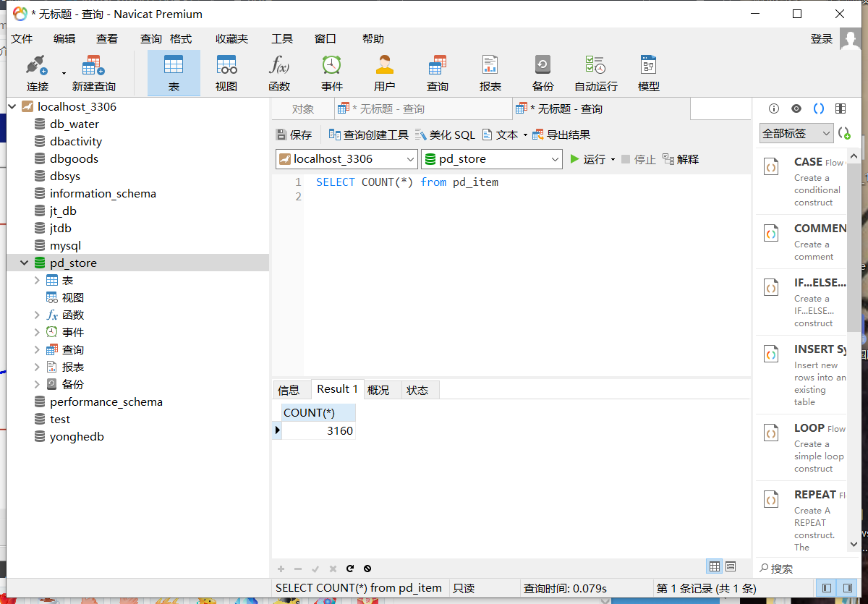Click the eye preview icon in right panel
This screenshot has height=604, width=868.
pos(796,109)
